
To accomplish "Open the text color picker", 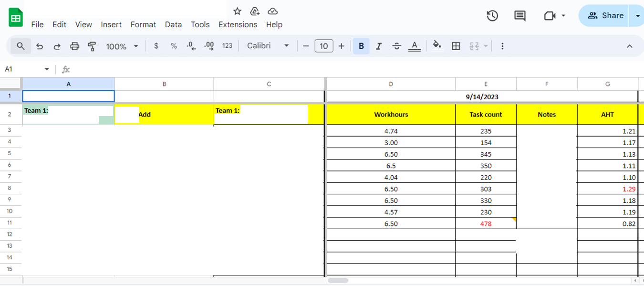I will point(415,46).
